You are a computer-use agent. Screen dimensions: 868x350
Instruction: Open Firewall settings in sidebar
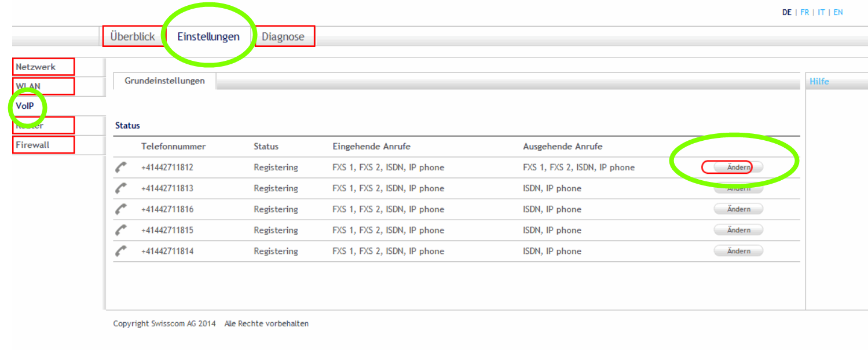tap(32, 145)
